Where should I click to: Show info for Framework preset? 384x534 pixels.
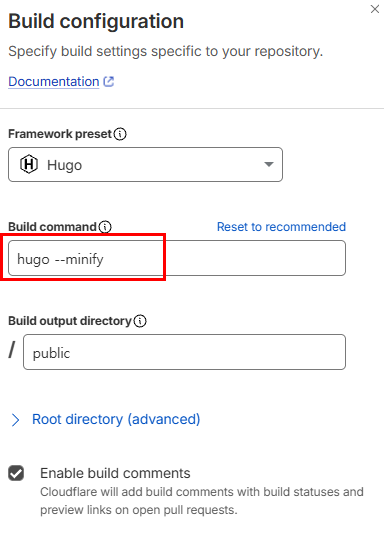[x=120, y=134]
